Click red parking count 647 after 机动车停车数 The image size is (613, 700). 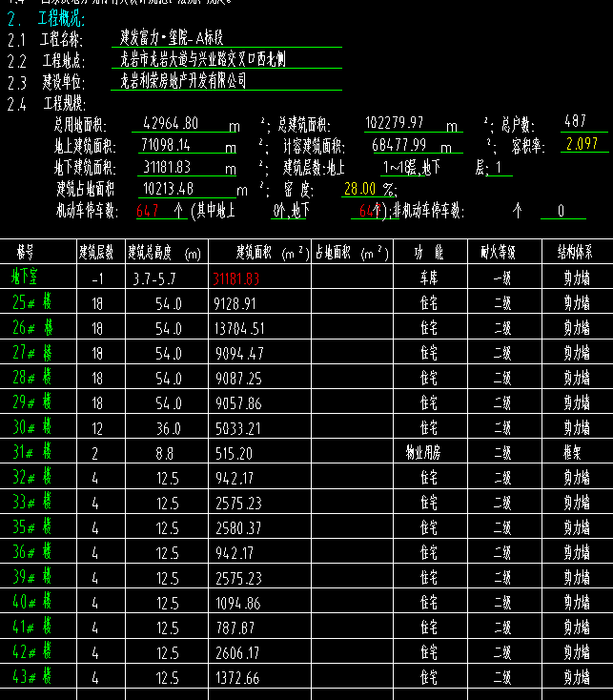(147, 211)
